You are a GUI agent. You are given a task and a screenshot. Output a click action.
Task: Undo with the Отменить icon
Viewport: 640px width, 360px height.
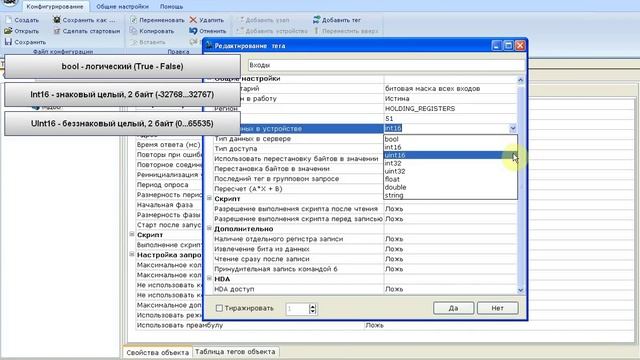[x=193, y=31]
